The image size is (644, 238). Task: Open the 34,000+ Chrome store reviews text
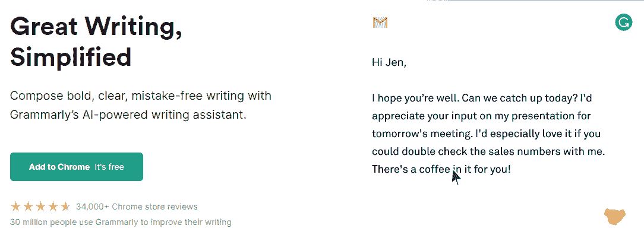(x=137, y=207)
